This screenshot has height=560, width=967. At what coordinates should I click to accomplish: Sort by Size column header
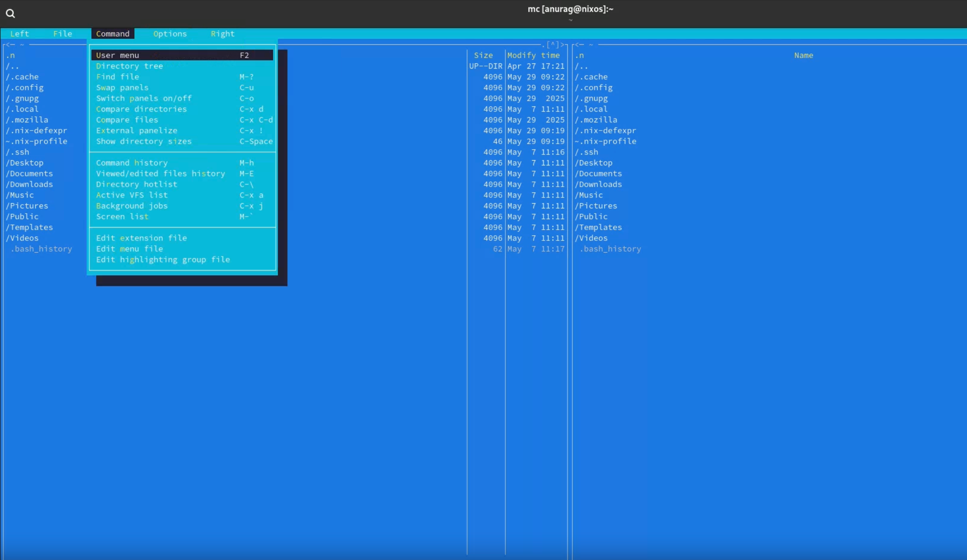click(x=483, y=55)
